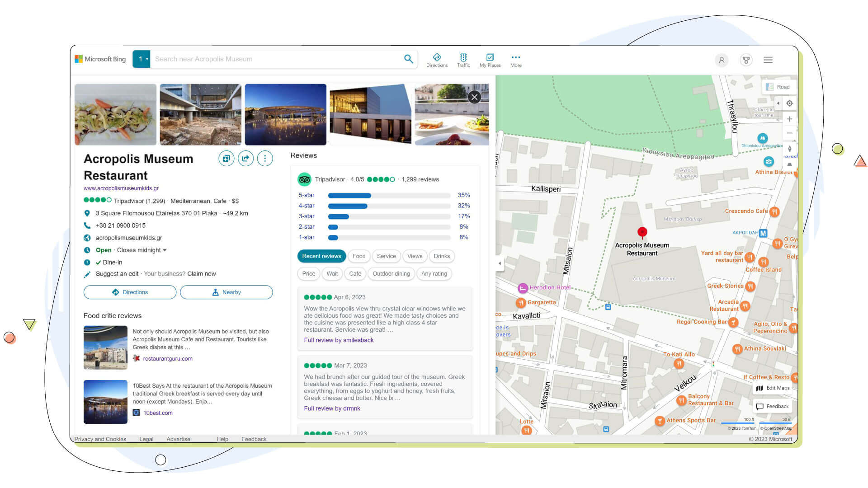868x488 pixels.
Task: Expand the opening hours dropdown
Action: (x=165, y=250)
